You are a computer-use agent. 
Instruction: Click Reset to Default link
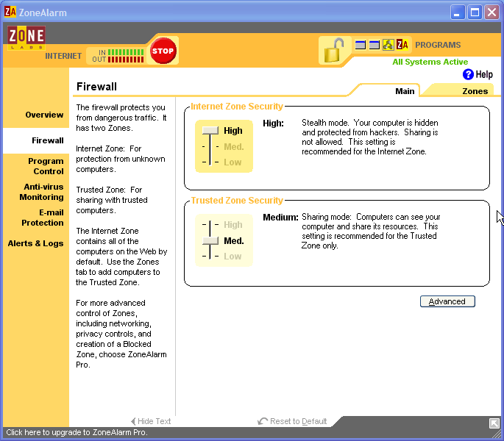[x=292, y=421]
